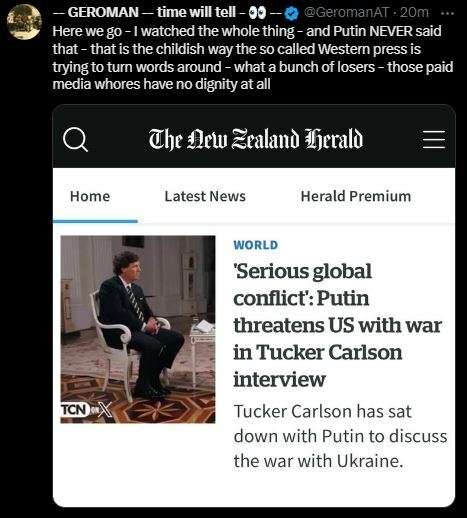This screenshot has height=518, width=467.
Task: Open GEROMAN's profile avatar
Action: tap(24, 22)
